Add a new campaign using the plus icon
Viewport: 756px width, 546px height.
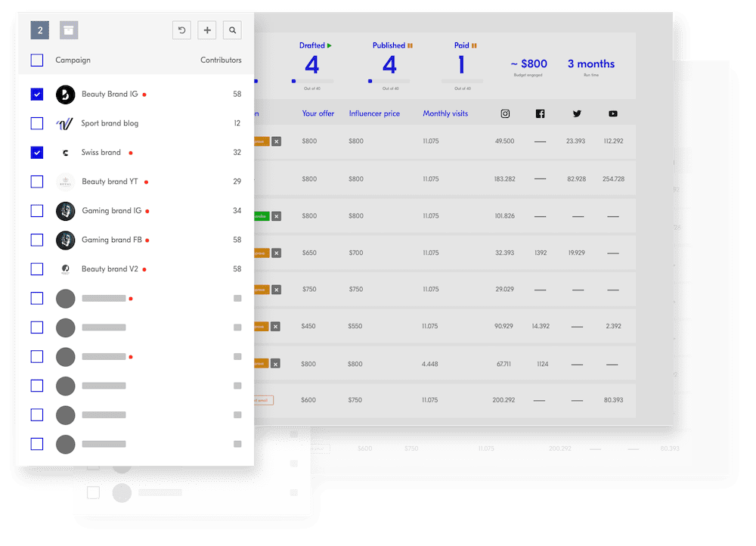[206, 29]
